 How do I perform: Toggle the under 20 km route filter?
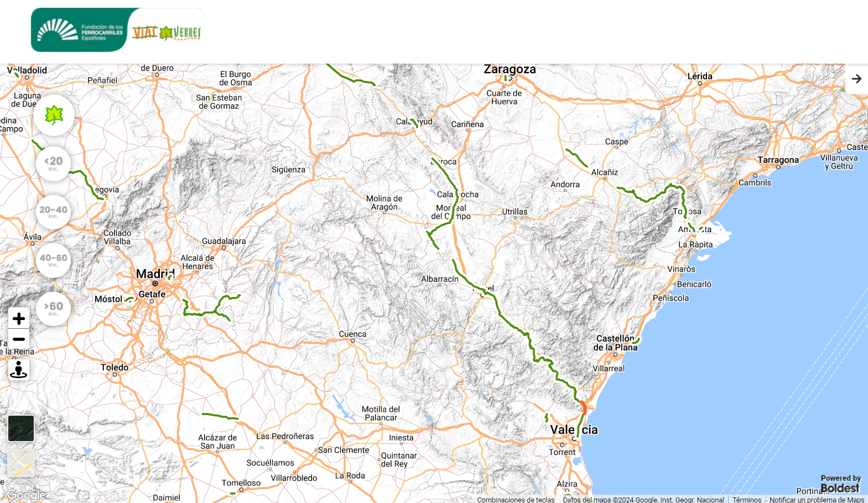coord(54,163)
